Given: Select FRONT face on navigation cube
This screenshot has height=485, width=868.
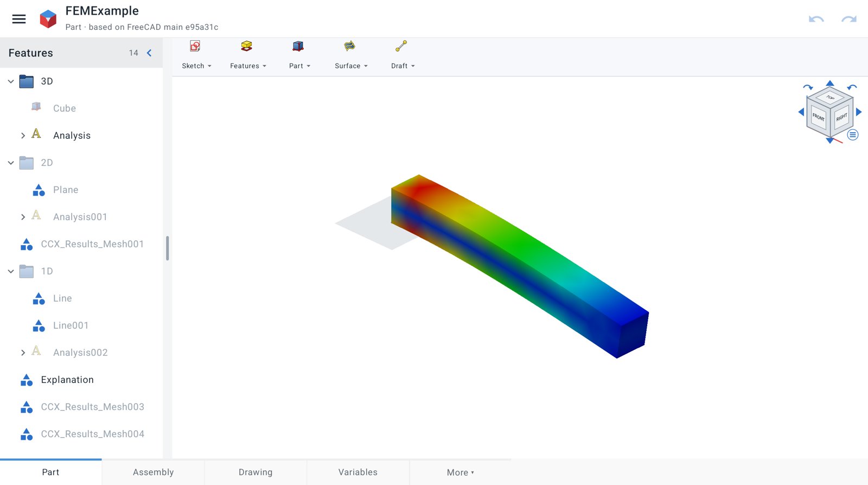Looking at the screenshot, I should [x=818, y=117].
